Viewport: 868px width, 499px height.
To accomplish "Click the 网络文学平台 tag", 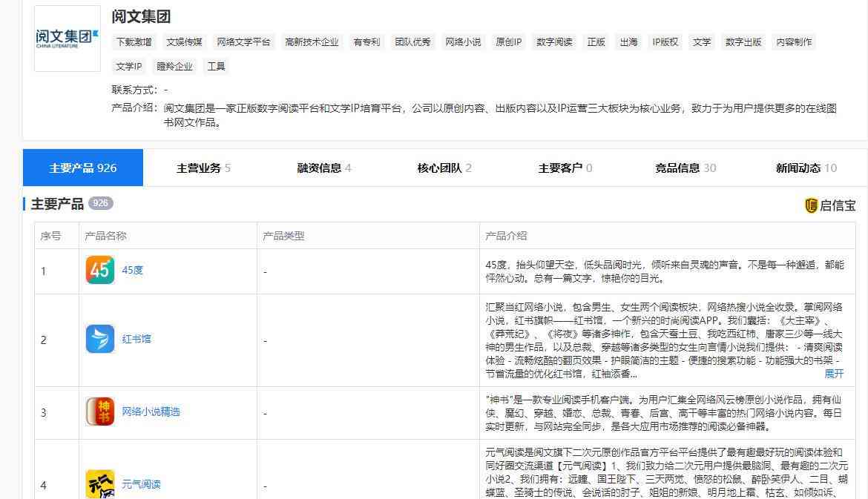I will pyautogui.click(x=243, y=42).
